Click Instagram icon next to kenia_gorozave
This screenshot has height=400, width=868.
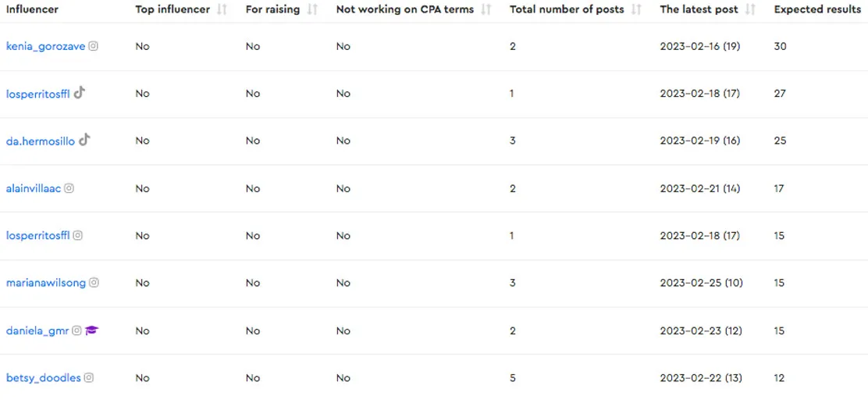(x=94, y=46)
